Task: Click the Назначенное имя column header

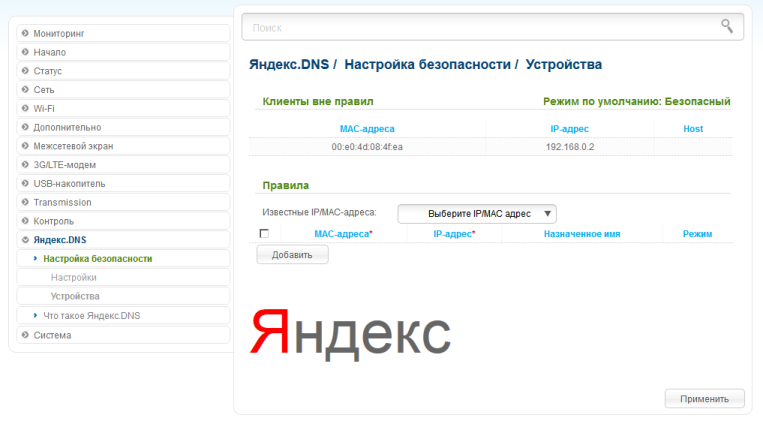Action: pos(582,234)
